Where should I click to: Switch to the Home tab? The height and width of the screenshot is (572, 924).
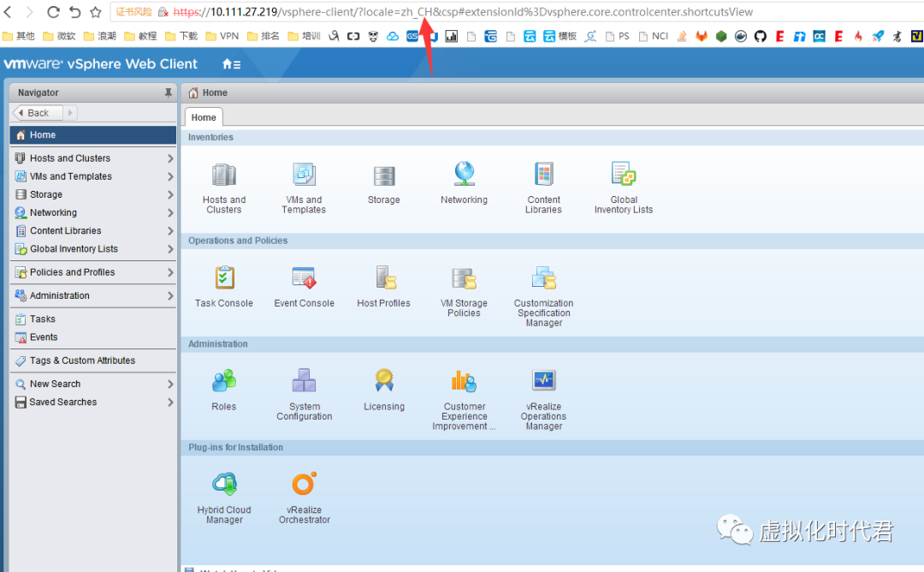tap(203, 117)
